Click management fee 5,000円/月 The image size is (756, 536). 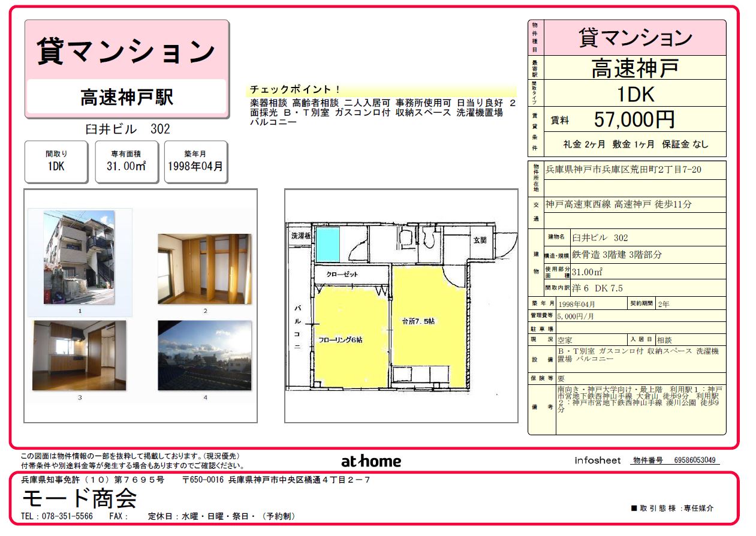click(576, 316)
